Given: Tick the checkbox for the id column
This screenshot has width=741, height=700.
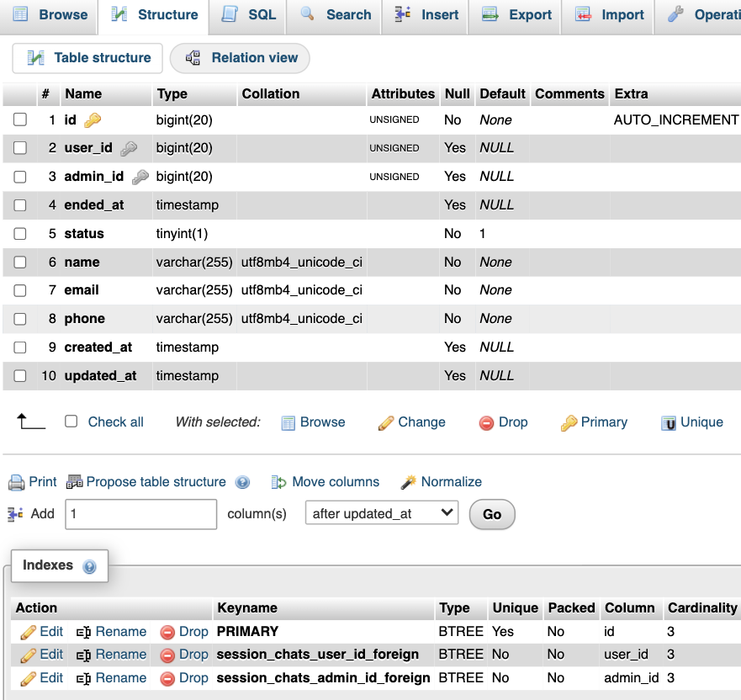Looking at the screenshot, I should 20,119.
